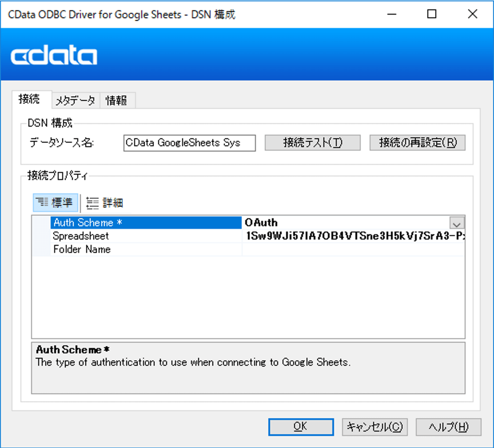The width and height of the screenshot is (494, 448).
Task: Click the キャンセル(C) button
Action: coord(374,427)
